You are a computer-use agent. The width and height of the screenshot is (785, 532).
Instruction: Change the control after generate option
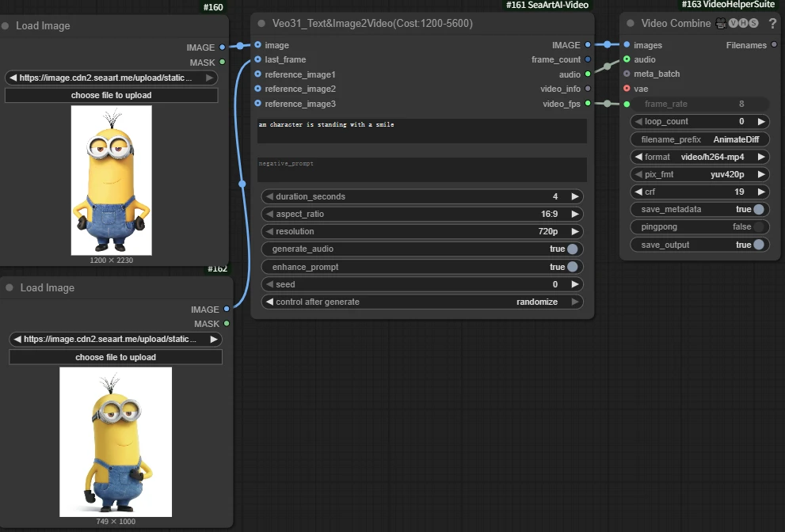coord(422,302)
